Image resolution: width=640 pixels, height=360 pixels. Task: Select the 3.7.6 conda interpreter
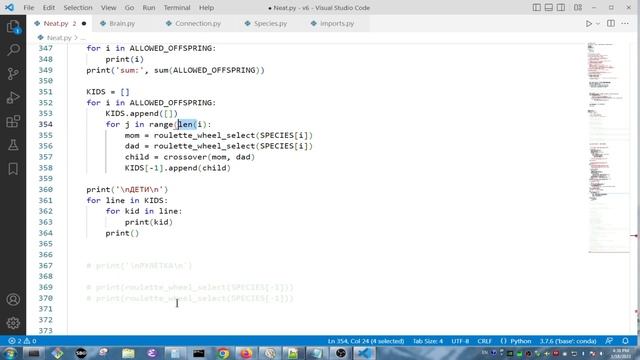pos(568,341)
